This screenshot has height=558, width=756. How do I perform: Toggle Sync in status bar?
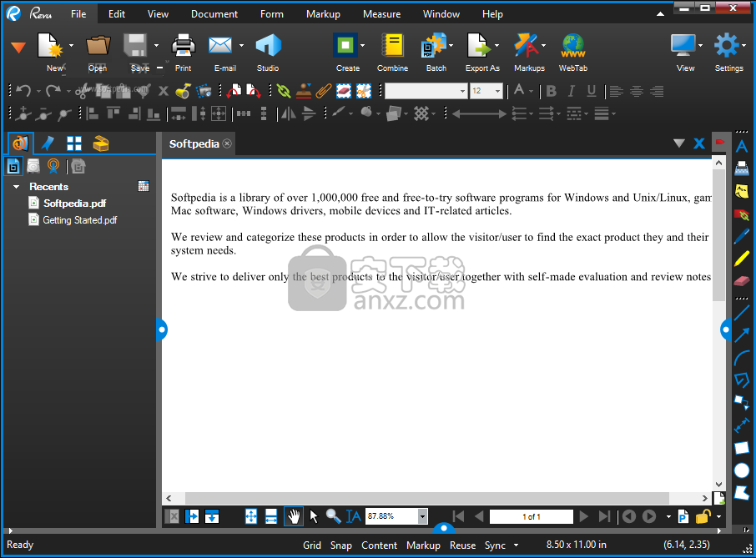495,545
